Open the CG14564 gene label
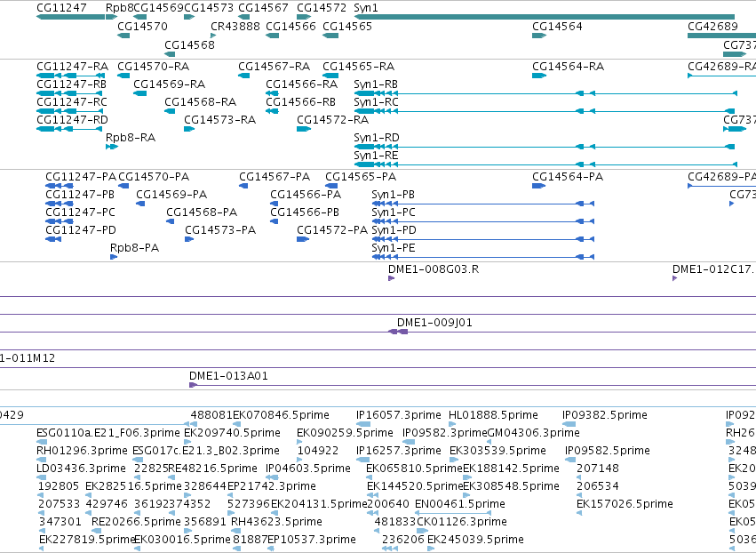Screen dimensions: 756x553 [557, 27]
